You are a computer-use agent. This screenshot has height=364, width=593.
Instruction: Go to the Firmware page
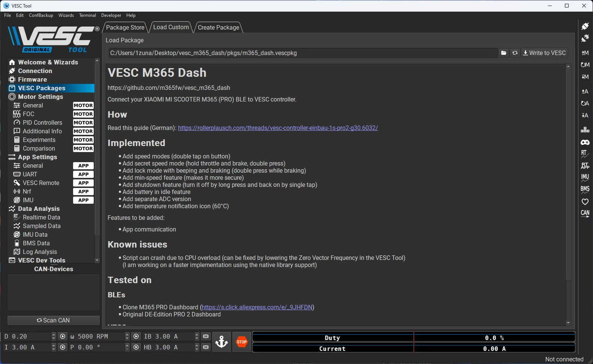point(32,79)
